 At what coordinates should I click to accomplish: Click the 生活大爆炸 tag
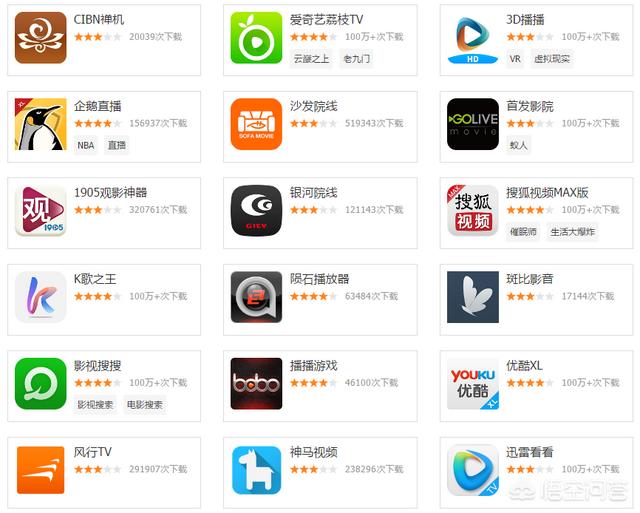(572, 232)
